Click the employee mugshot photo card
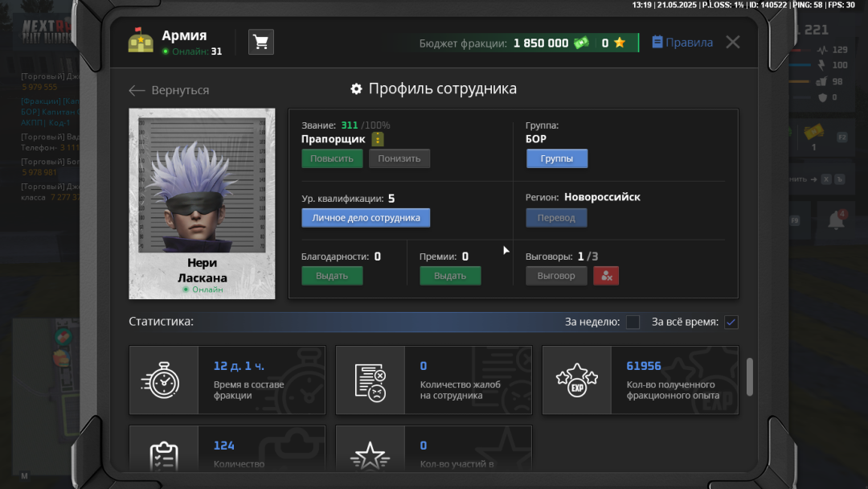Screen dimensions: 868x489 pos(202,203)
